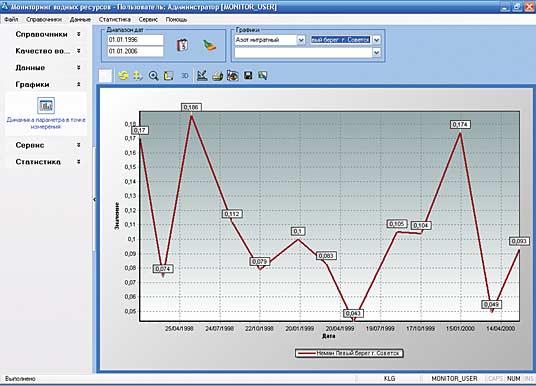Image resolution: width=536 pixels, height=386 pixels.
Task: Click the Выполнено status bar text
Action: click(x=20, y=379)
